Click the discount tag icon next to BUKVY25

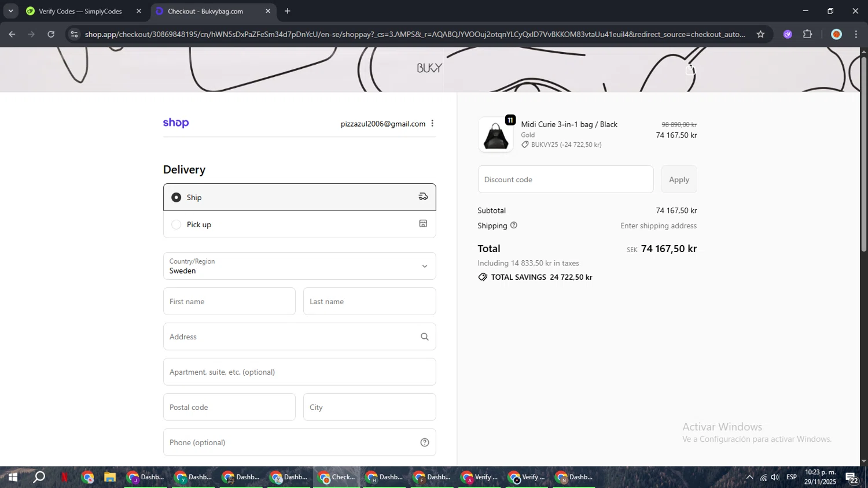pyautogui.click(x=525, y=145)
